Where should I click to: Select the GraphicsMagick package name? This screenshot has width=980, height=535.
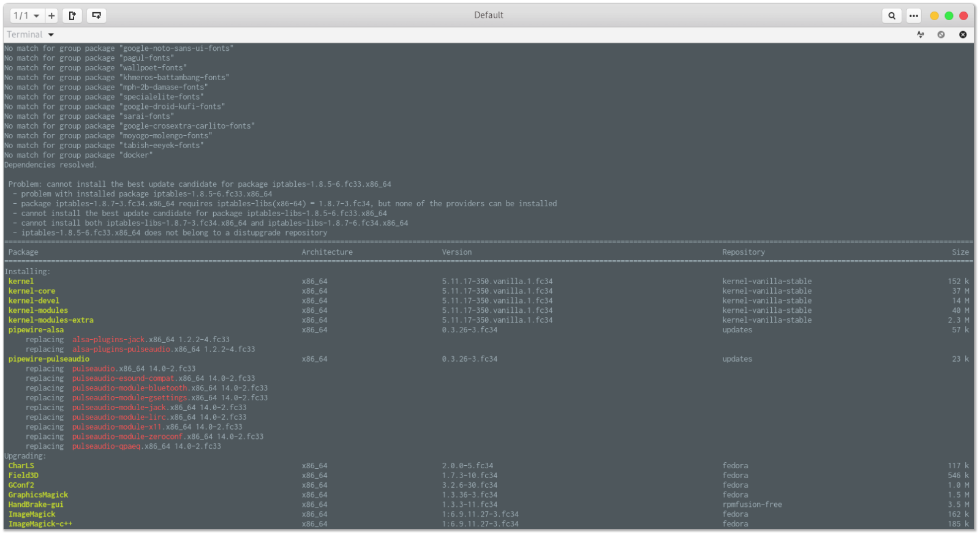pyautogui.click(x=38, y=495)
